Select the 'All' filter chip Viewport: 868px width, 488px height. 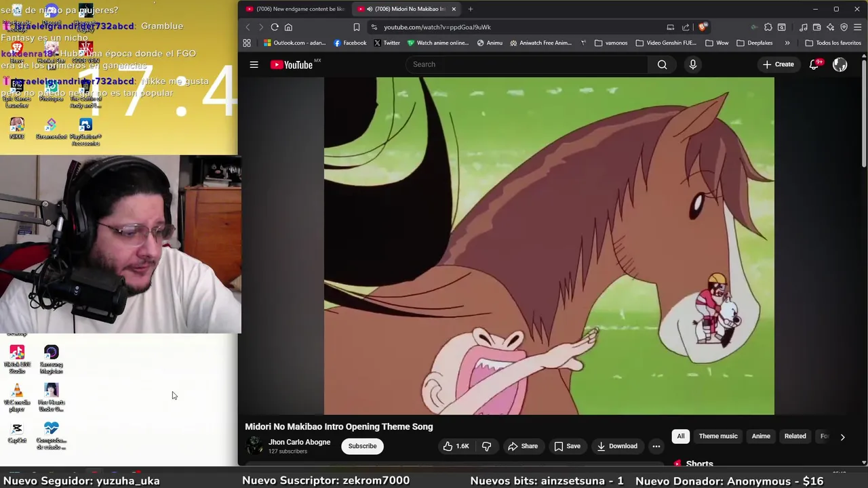681,436
